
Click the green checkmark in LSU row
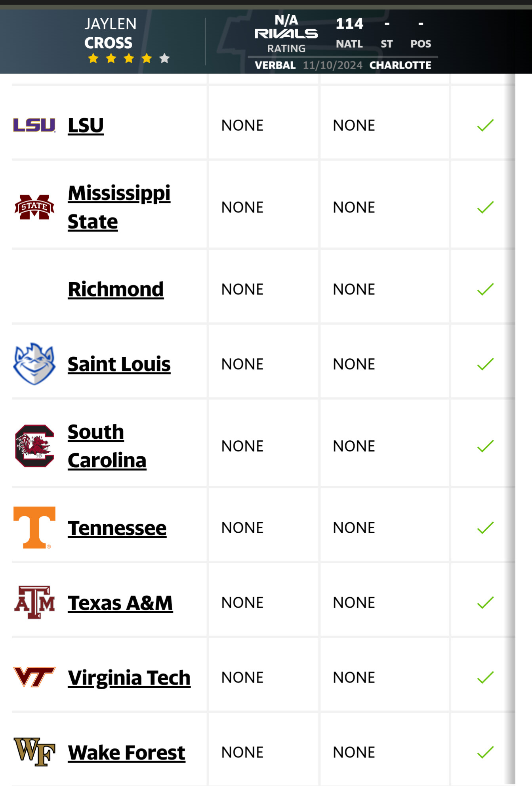tap(485, 125)
